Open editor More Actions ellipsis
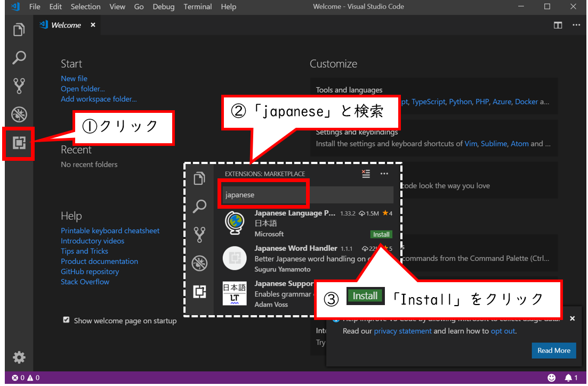 [576, 25]
